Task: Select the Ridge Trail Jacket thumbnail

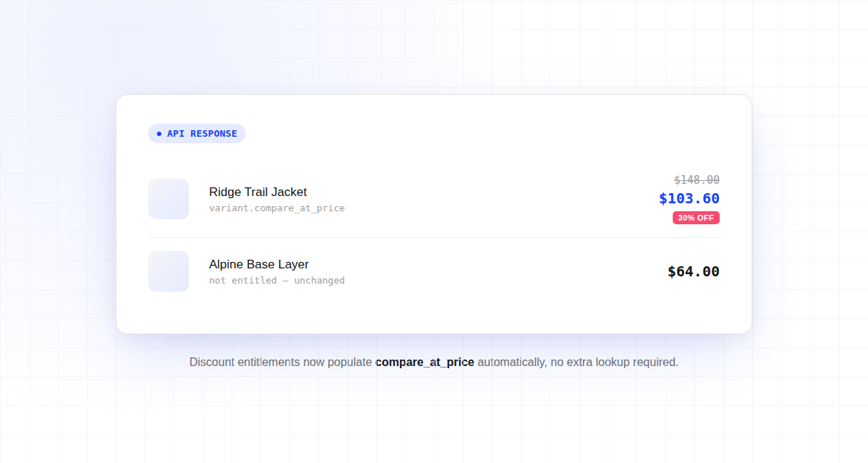Action: [169, 199]
